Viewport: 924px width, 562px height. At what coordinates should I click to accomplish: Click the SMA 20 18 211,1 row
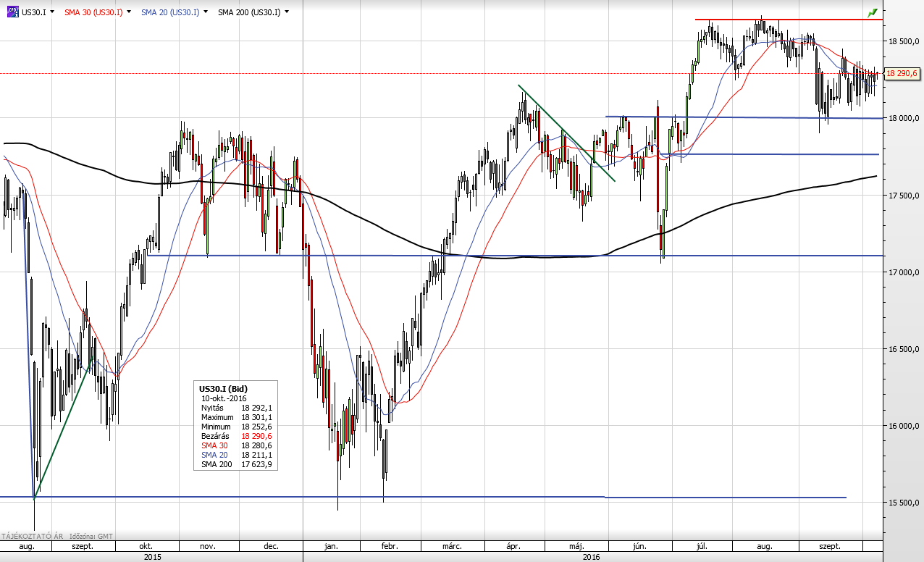point(237,455)
